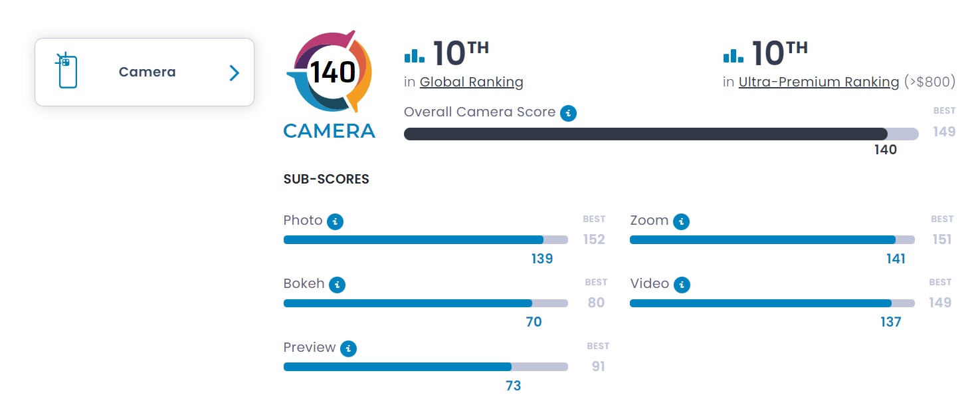Click the info icon next to Photo
The height and width of the screenshot is (409, 980).
point(336,221)
